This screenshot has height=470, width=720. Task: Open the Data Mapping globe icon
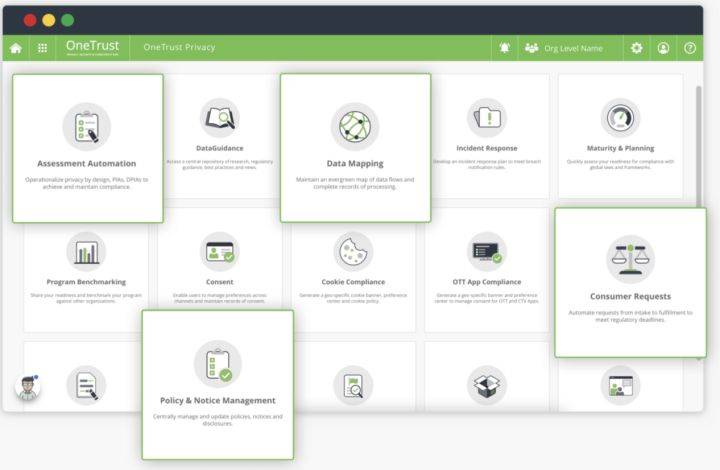355,127
